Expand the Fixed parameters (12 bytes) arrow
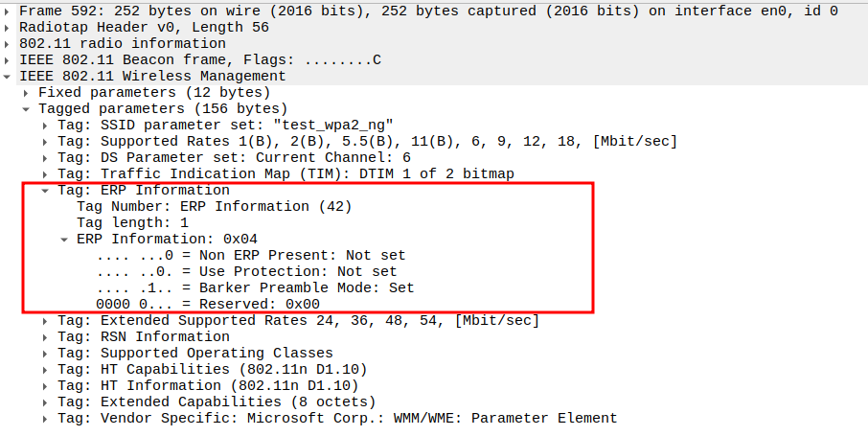Viewport: 868px width, 436px height. click(27, 93)
